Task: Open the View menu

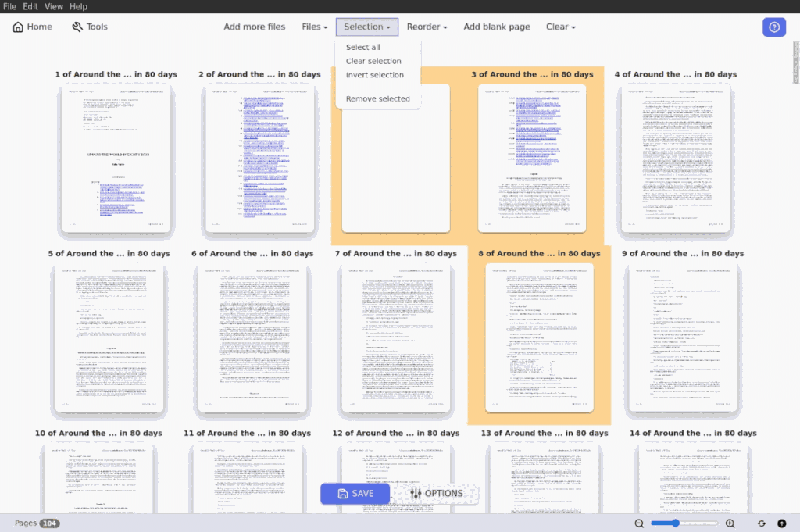Action: (x=54, y=6)
